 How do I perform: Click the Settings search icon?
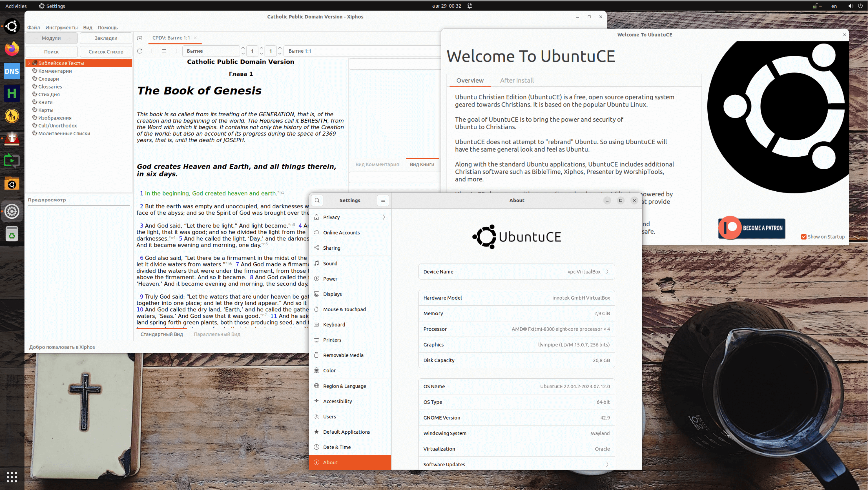click(317, 200)
